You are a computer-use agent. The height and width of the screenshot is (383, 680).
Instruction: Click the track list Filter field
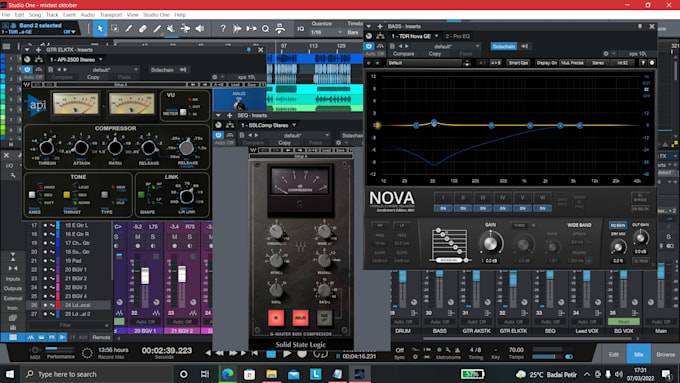tap(69, 325)
